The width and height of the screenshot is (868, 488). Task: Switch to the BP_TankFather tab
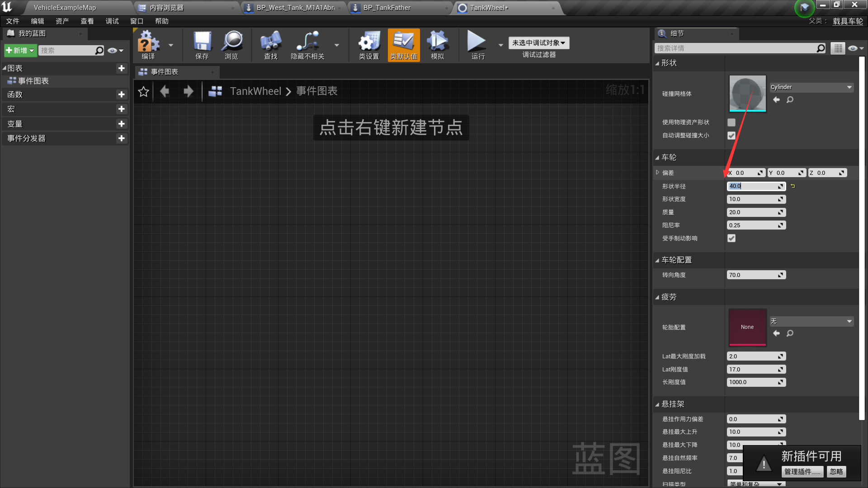click(x=387, y=8)
